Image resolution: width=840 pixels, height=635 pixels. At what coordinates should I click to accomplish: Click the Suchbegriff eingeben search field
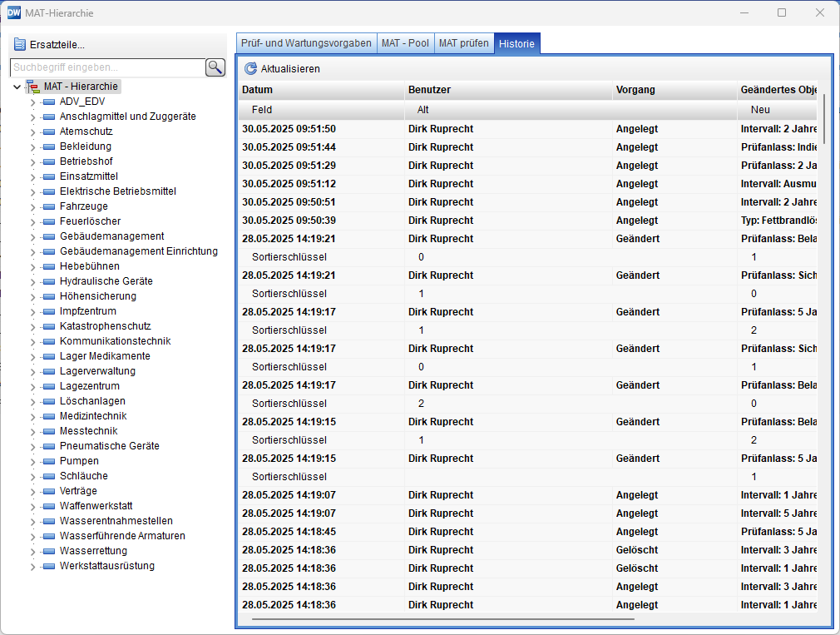click(x=106, y=67)
